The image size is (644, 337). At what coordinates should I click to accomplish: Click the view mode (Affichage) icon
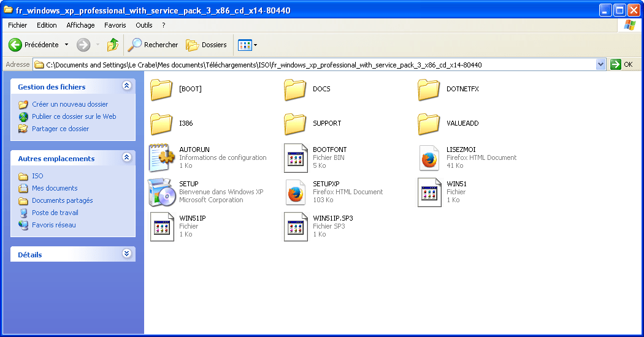pyautogui.click(x=245, y=45)
